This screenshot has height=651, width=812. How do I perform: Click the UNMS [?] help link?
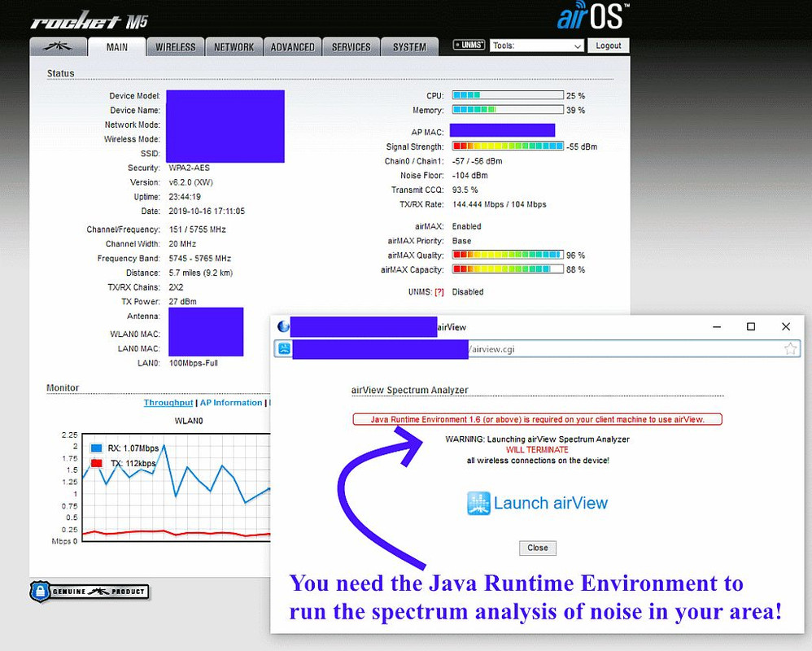click(x=439, y=292)
